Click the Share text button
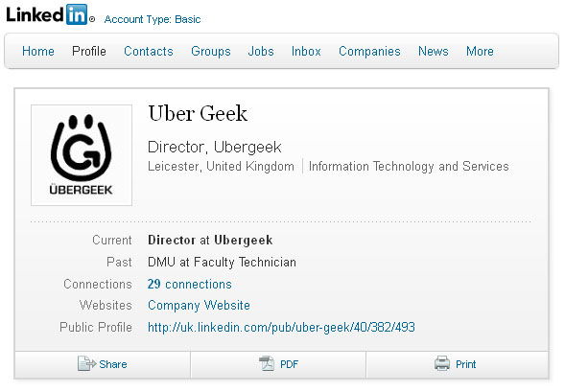Viewport: 565px width, 392px height. coord(113,364)
